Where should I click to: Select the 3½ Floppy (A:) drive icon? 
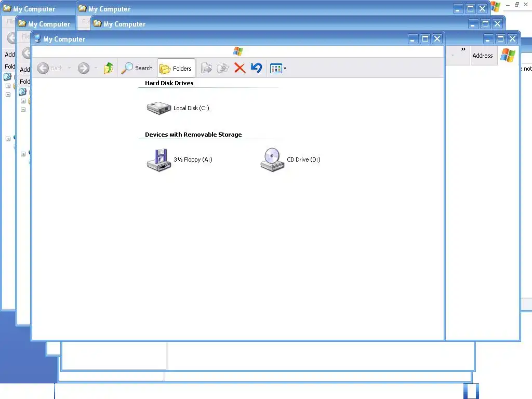(x=159, y=160)
